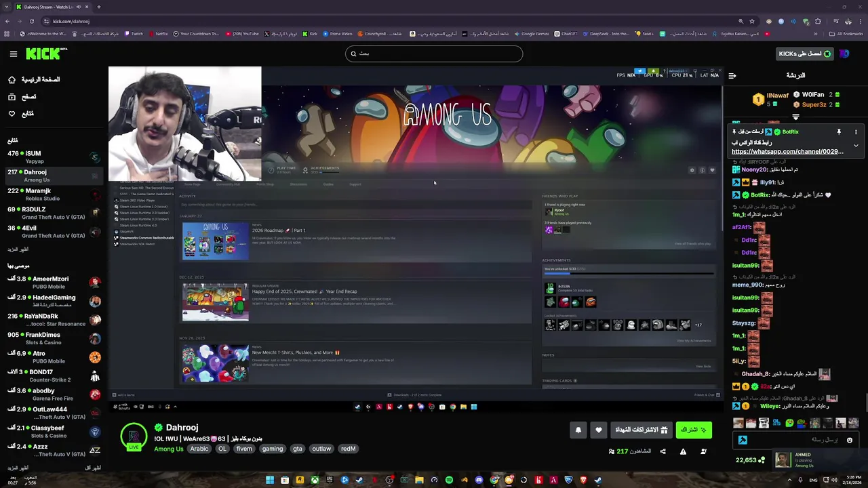Open FrankDimes recommended channel

point(54,338)
